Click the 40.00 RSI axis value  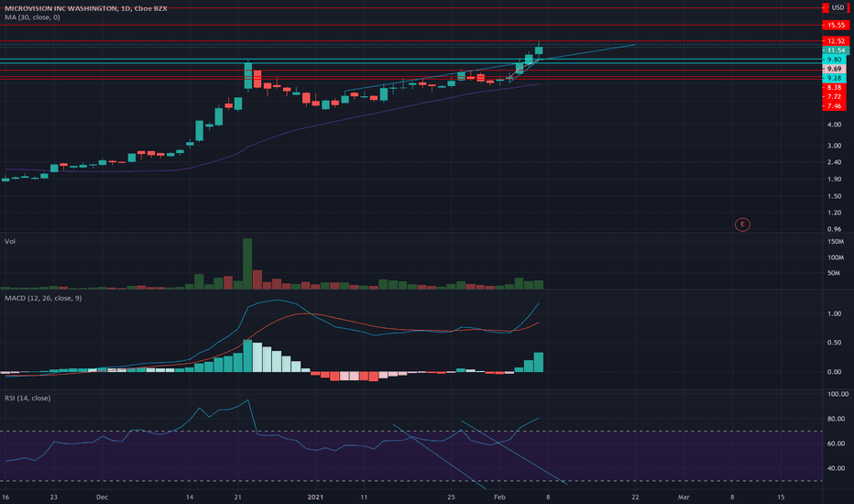tap(836, 468)
